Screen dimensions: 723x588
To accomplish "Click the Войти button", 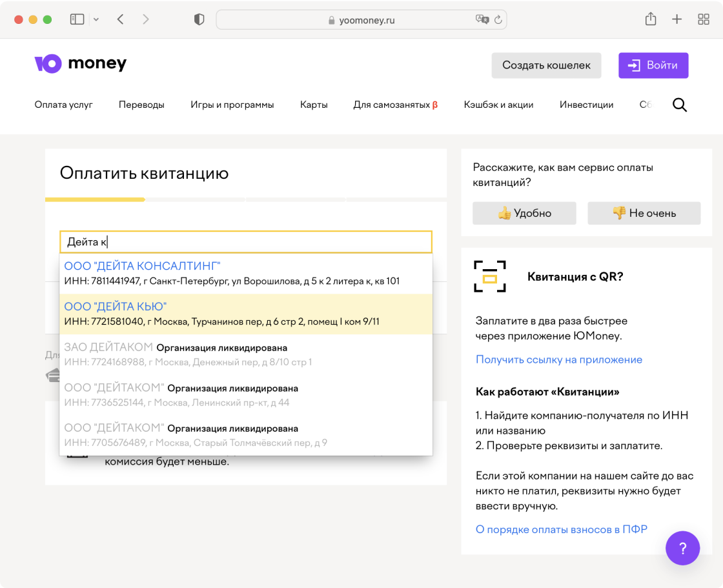I will tap(653, 65).
